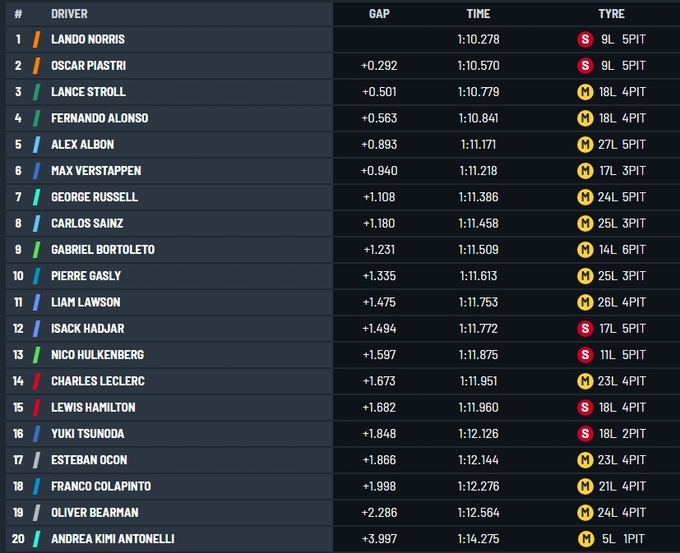This screenshot has width=680, height=553.
Task: Click Isack Hadjar's soft tyre icon
Action: point(585,329)
